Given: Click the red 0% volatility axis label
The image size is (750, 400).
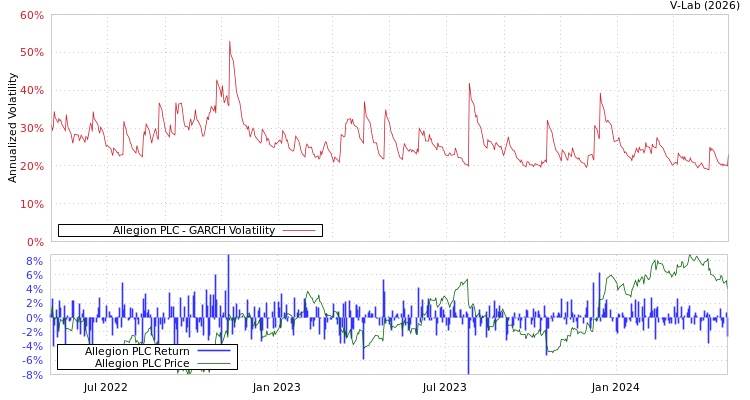Looking at the screenshot, I should [x=34, y=242].
